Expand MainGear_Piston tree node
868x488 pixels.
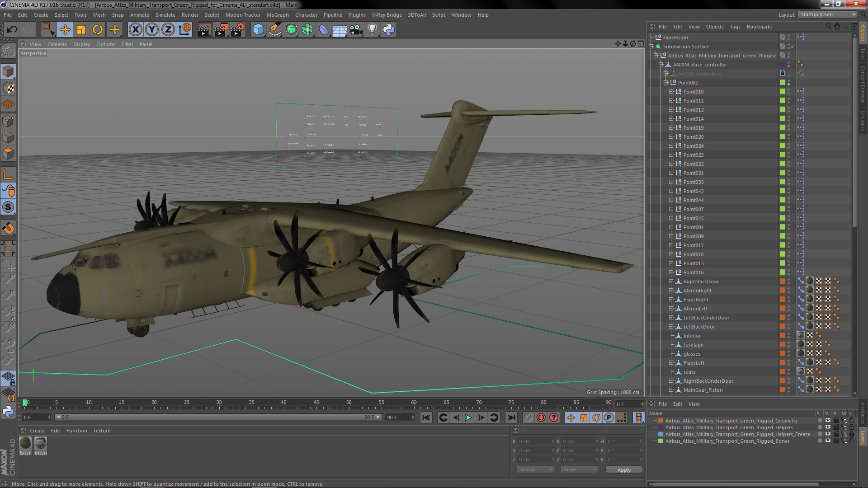tap(671, 390)
